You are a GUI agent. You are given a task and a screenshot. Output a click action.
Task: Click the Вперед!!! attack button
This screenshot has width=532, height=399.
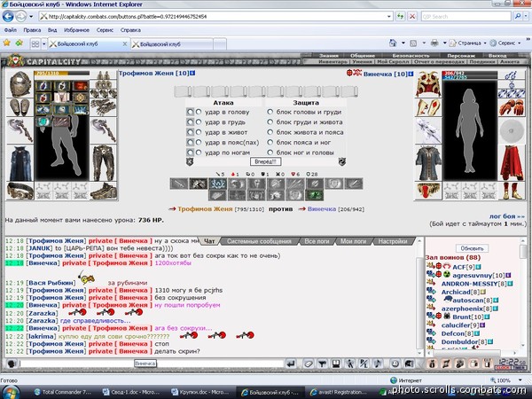point(266,161)
